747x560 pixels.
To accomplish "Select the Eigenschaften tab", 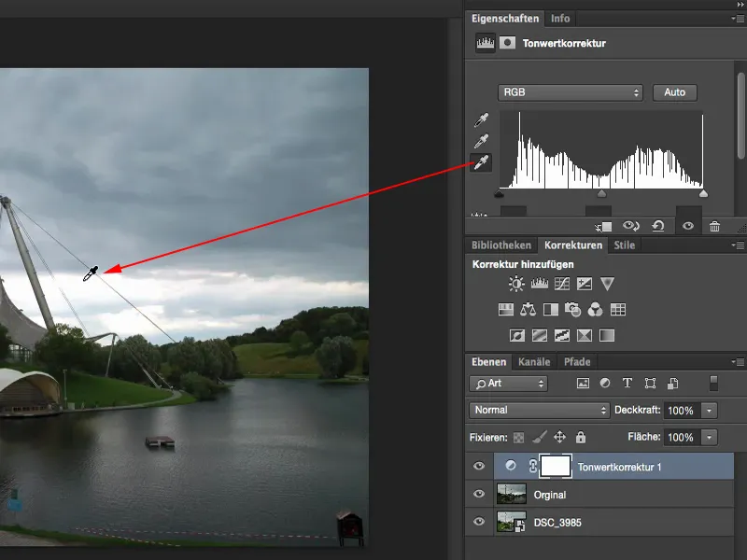I will (x=505, y=19).
